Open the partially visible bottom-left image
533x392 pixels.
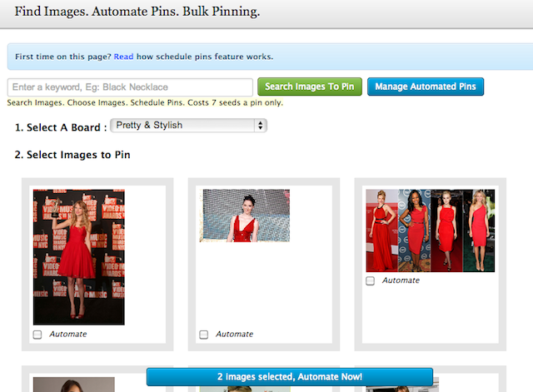[73, 385]
